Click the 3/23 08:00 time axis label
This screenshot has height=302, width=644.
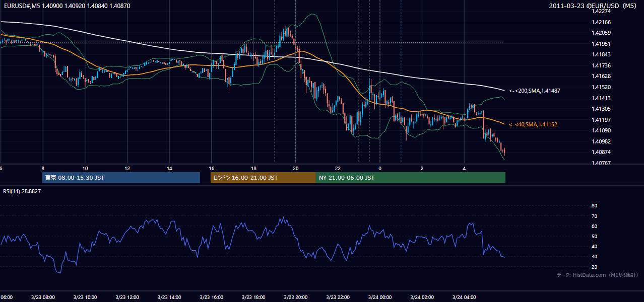pos(42,297)
